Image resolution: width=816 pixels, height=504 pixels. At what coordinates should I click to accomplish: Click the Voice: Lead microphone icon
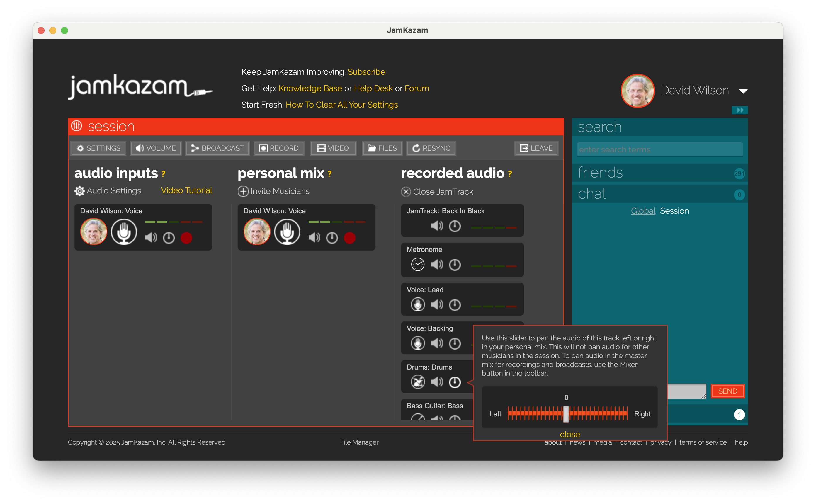point(418,304)
